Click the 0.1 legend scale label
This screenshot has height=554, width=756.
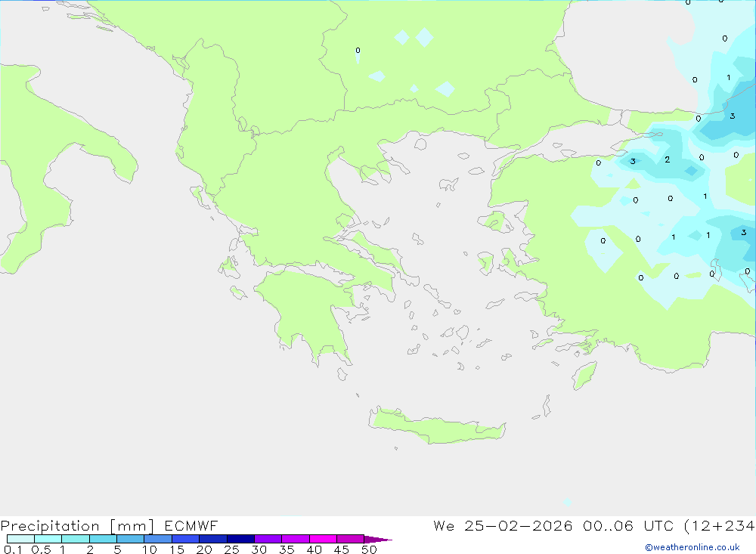pyautogui.click(x=13, y=549)
